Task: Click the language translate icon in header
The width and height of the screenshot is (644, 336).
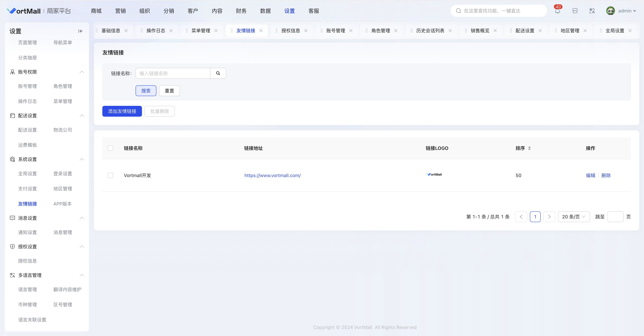Action: (x=592, y=11)
